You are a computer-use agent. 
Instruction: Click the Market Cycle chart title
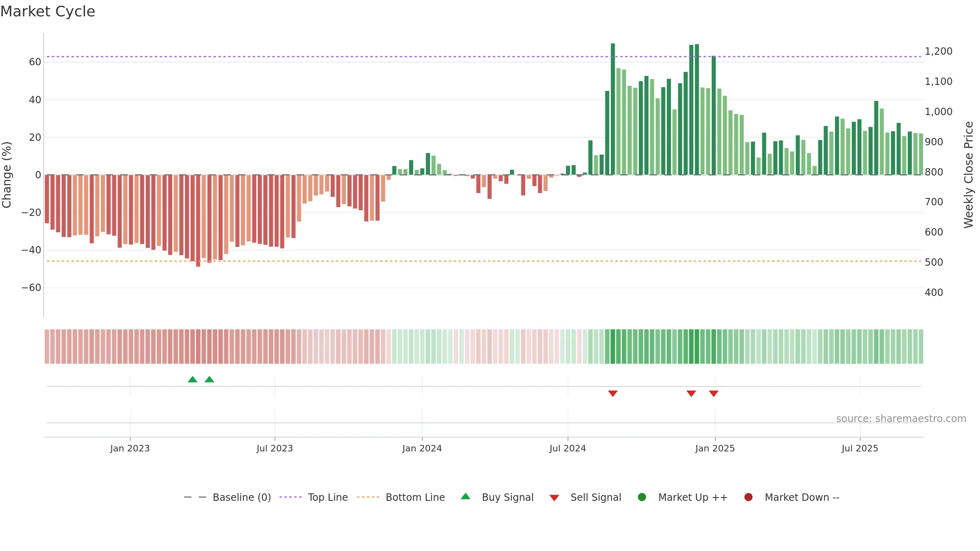48,11
